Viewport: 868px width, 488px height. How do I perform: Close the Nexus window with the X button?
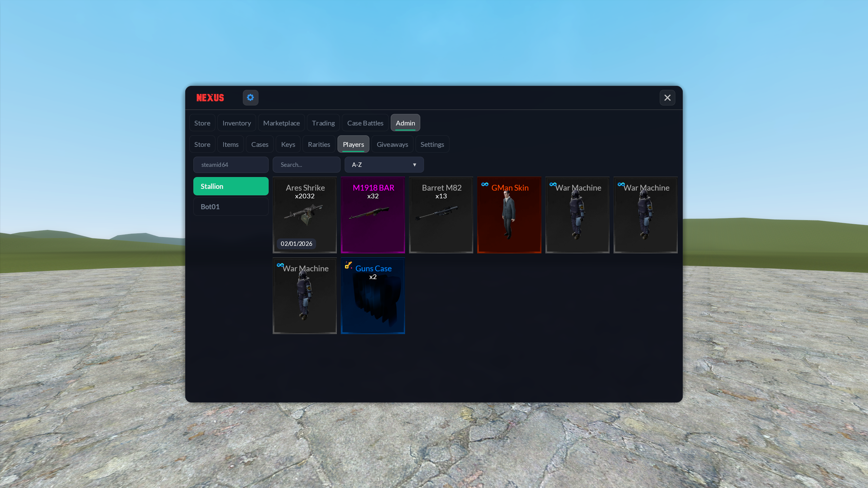667,98
